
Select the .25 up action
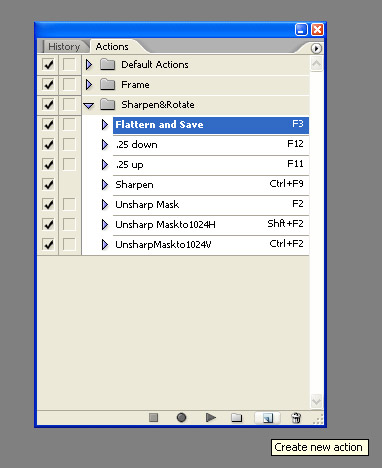(x=211, y=165)
